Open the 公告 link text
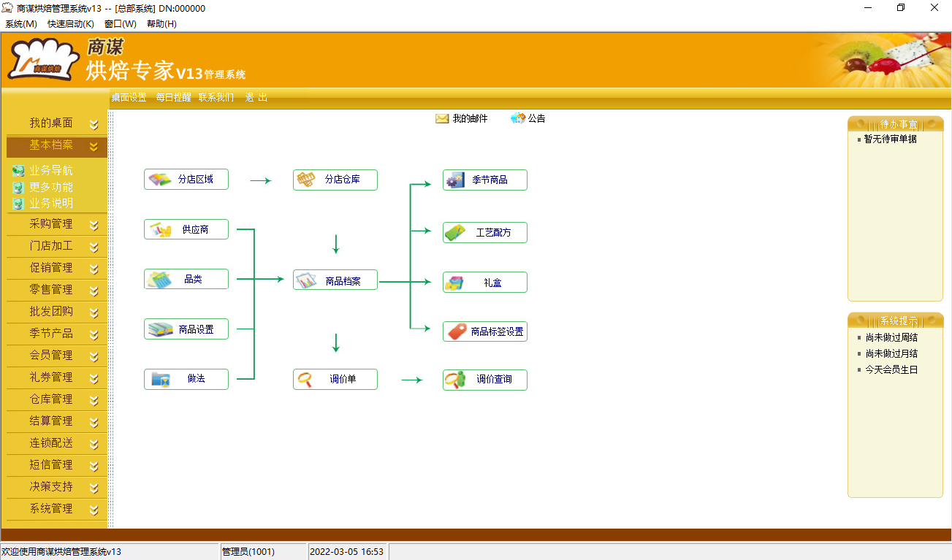952x560 pixels. pyautogui.click(x=537, y=118)
